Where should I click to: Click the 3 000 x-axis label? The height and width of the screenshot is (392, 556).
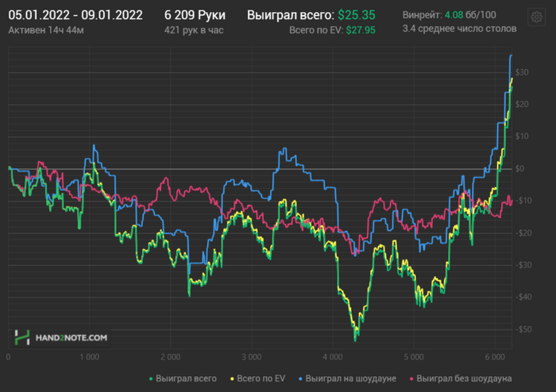coord(252,357)
